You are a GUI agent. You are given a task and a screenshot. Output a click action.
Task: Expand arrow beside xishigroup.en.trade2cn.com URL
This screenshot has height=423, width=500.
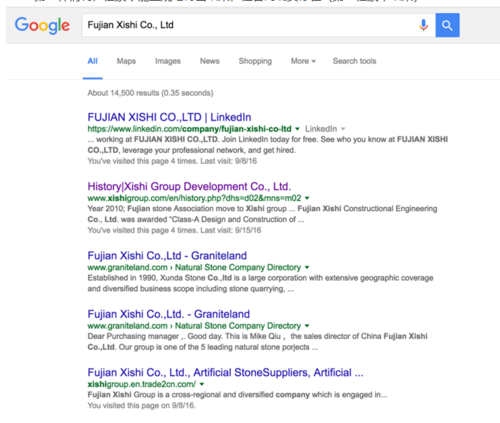202,384
